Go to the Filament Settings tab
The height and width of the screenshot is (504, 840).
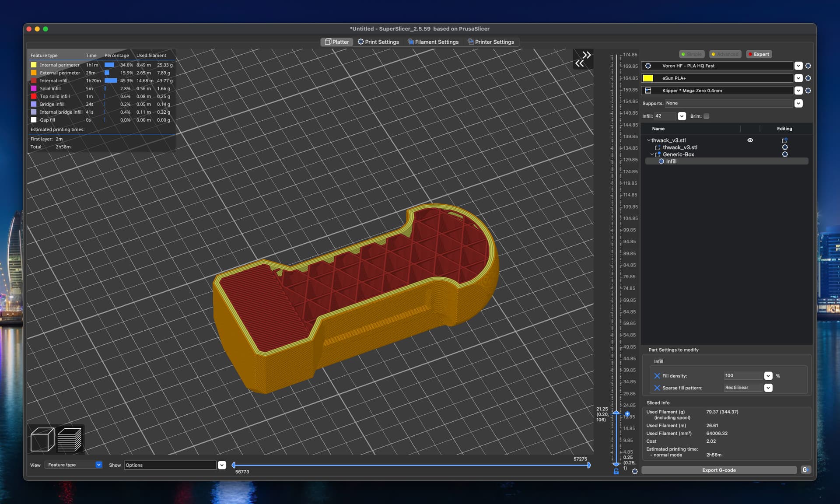tap(433, 42)
